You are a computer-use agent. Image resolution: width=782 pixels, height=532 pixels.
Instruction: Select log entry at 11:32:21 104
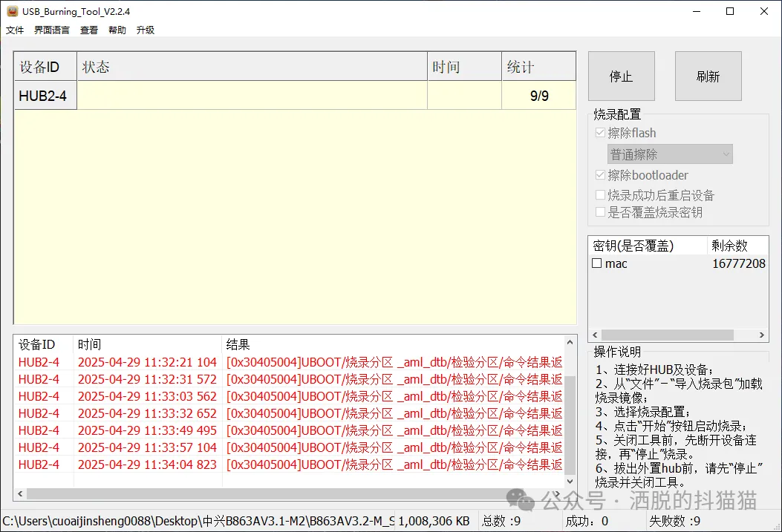pyautogui.click(x=290, y=362)
